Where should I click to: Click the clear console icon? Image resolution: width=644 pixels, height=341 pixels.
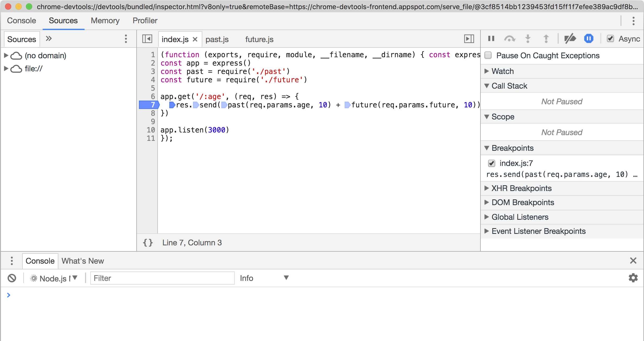12,278
